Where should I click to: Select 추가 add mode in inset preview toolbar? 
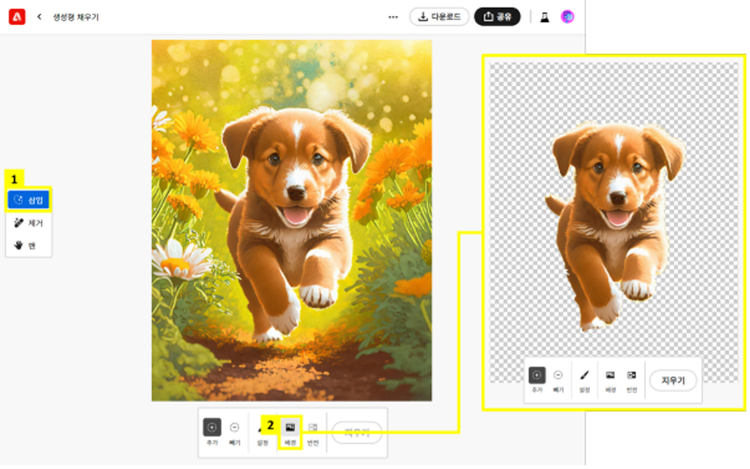[x=537, y=380]
